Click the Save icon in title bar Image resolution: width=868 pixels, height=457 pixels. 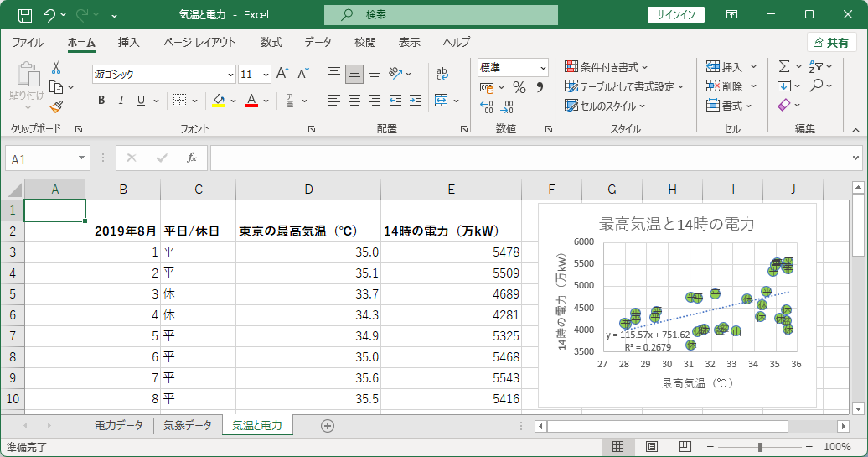(x=25, y=15)
